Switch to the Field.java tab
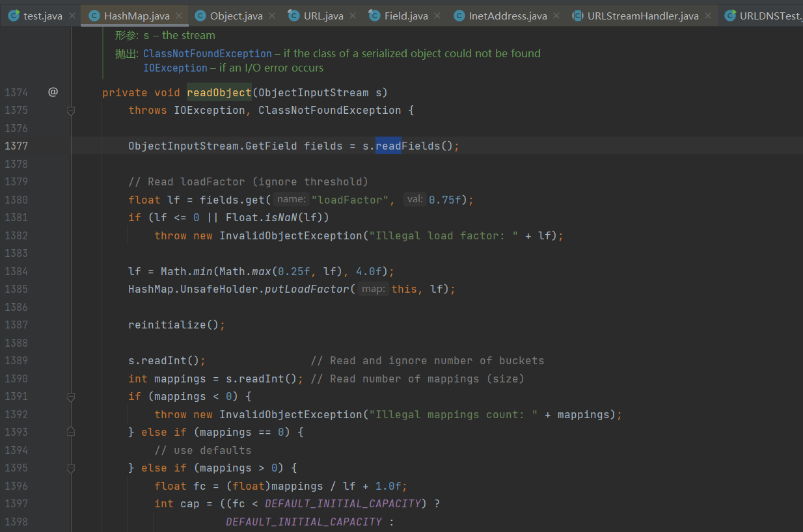 (406, 16)
